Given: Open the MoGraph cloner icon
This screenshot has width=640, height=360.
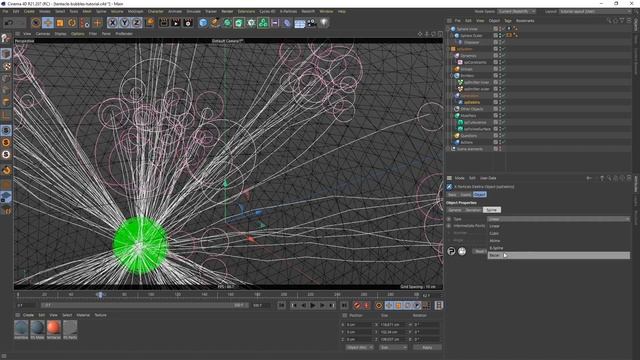Looking at the screenshot, I should 263,23.
